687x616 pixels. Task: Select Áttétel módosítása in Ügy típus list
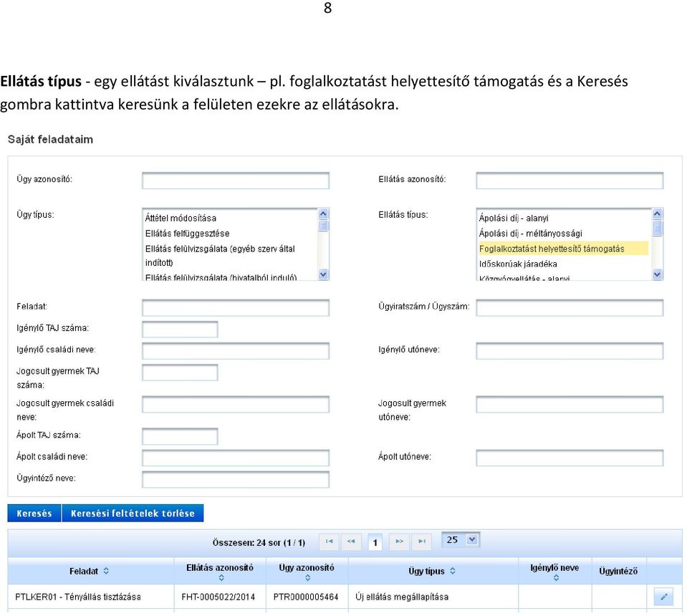[181, 218]
